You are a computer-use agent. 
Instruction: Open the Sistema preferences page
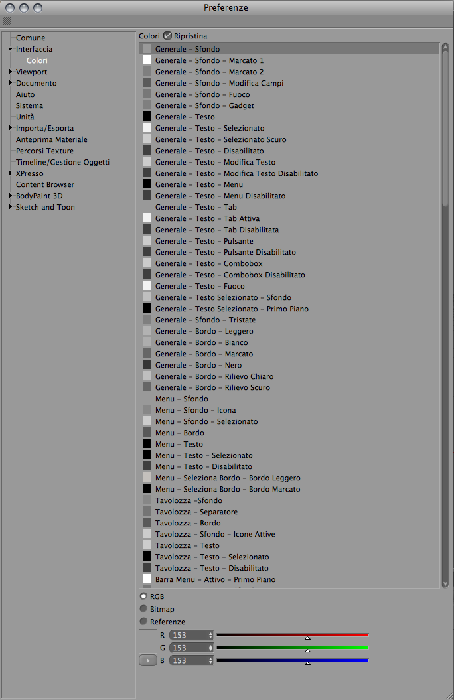coord(29,105)
